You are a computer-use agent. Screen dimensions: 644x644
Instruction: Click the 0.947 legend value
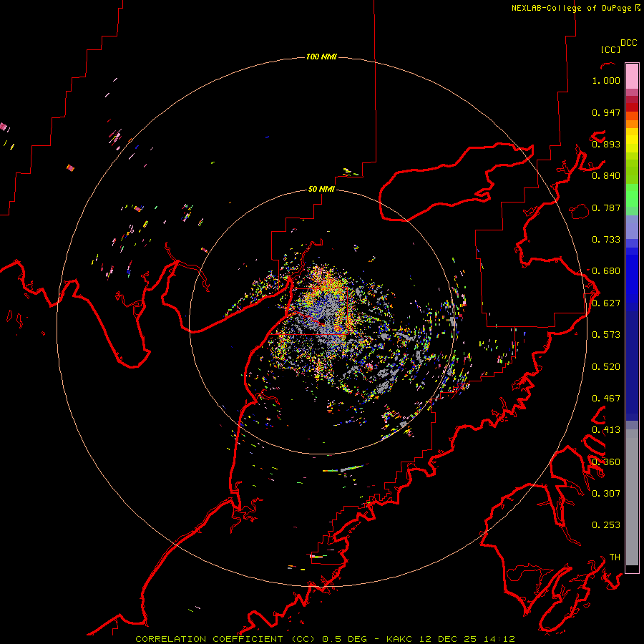tap(606, 112)
